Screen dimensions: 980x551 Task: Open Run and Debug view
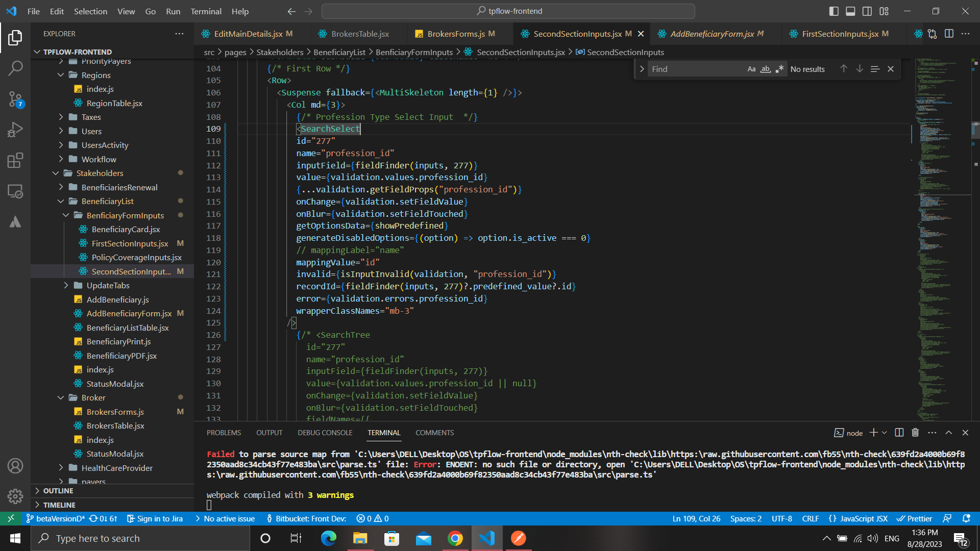coord(15,130)
